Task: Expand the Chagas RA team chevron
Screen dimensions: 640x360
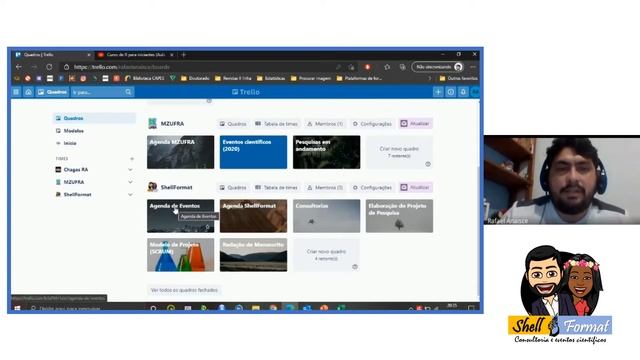Action: pyautogui.click(x=130, y=169)
